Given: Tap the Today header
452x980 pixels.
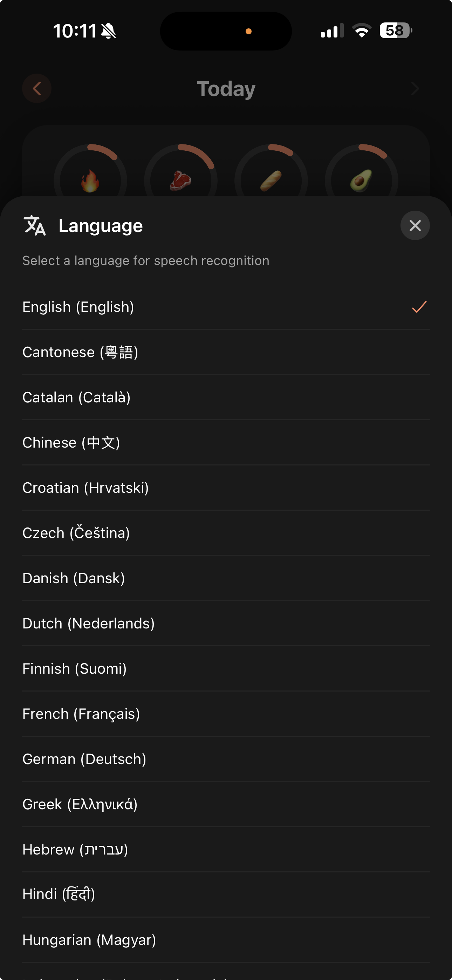Looking at the screenshot, I should (x=226, y=88).
